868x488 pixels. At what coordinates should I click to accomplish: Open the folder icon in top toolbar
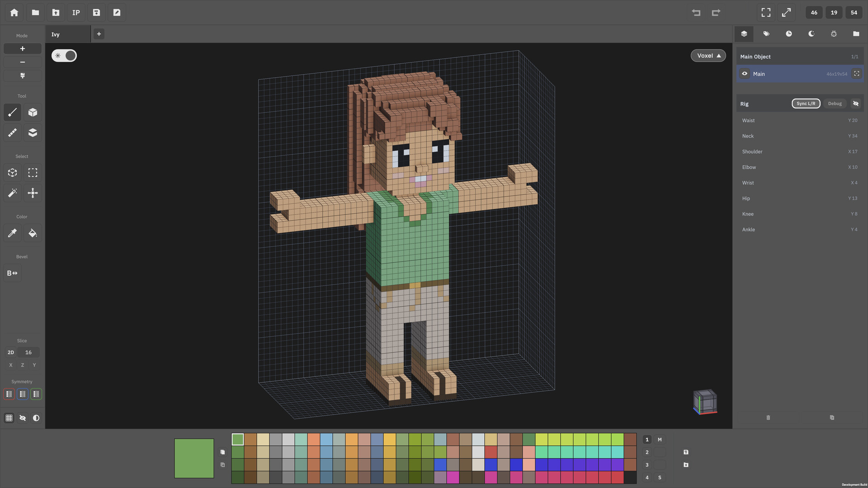point(35,13)
